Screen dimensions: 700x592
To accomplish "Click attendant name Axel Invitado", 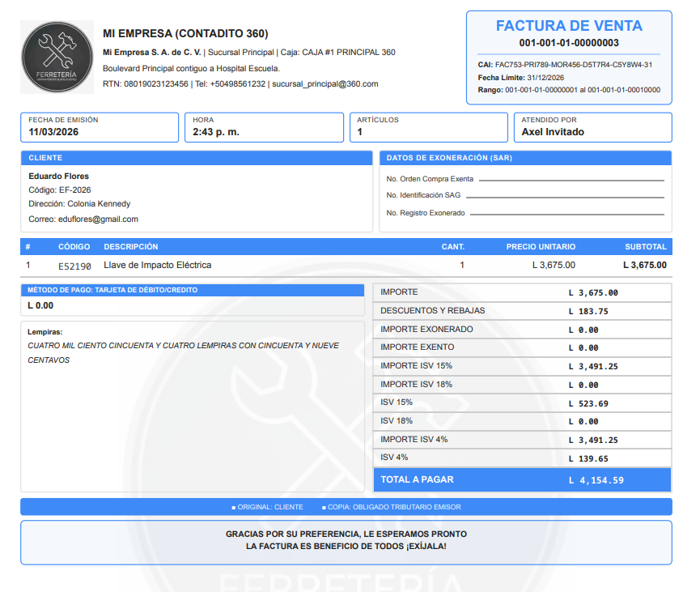I will point(553,132).
